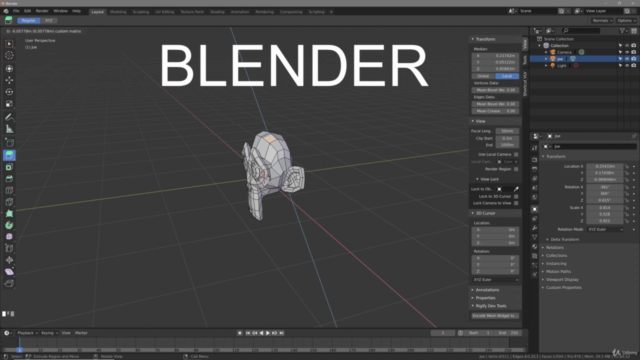Open the Object properties tab
This screenshot has width=640, height=360.
(x=534, y=209)
